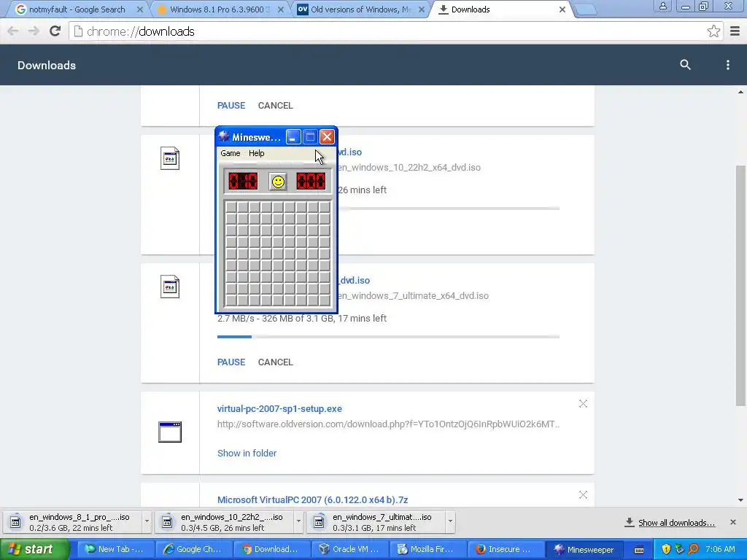Expand options arrow for en_windows_7_ultimat download
The image size is (747, 560).
point(450,522)
